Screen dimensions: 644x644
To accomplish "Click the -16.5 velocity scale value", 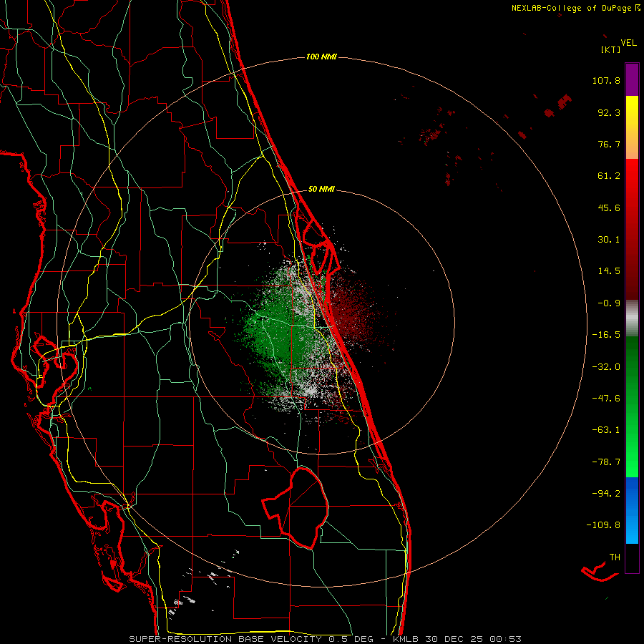I will [x=606, y=335].
